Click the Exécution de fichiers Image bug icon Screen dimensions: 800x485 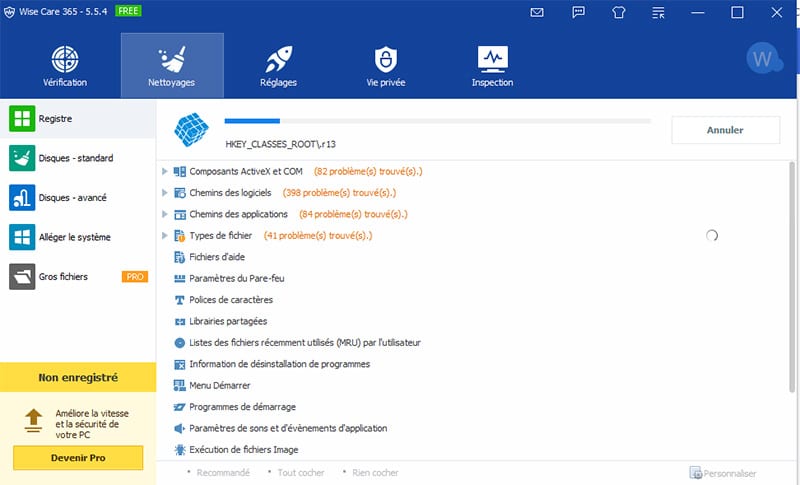coord(180,450)
